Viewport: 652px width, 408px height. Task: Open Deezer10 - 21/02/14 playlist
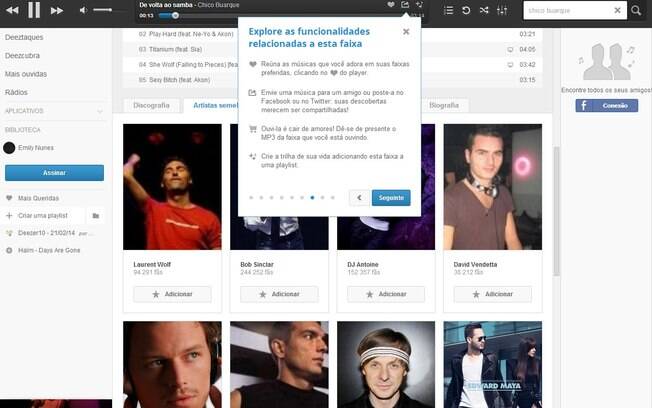coord(47,233)
